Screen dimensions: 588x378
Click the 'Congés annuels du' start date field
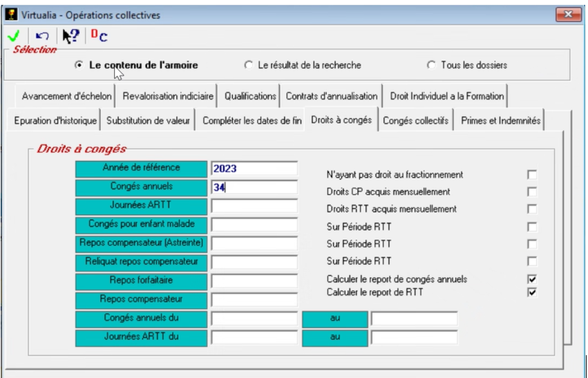click(x=254, y=319)
